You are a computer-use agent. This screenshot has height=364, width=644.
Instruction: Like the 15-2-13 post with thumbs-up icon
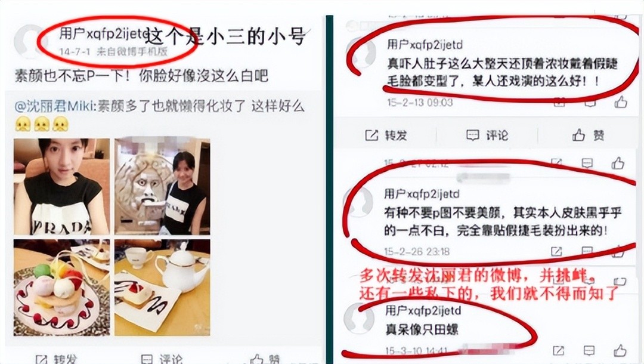pyautogui.click(x=621, y=101)
